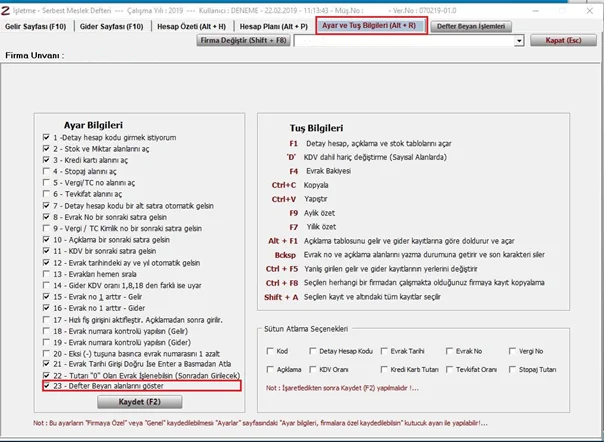Uncheck '11 - KDV bir sonraki satıra gelsin'

pyautogui.click(x=46, y=251)
